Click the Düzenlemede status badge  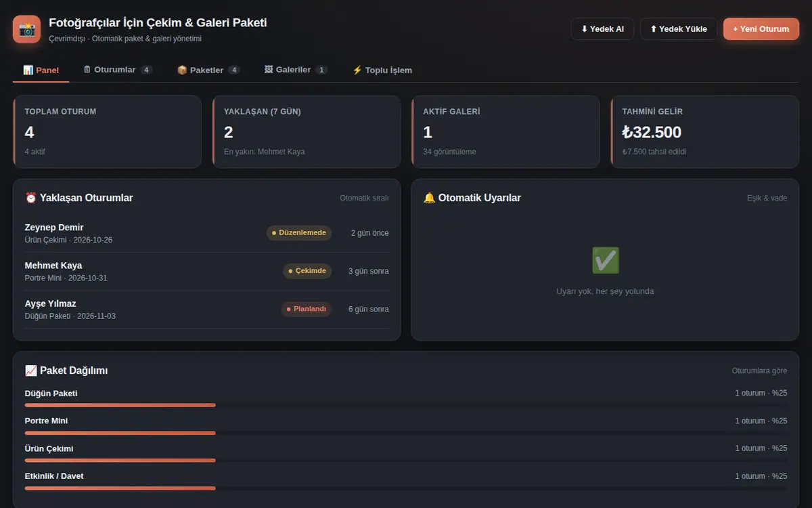[x=299, y=233]
